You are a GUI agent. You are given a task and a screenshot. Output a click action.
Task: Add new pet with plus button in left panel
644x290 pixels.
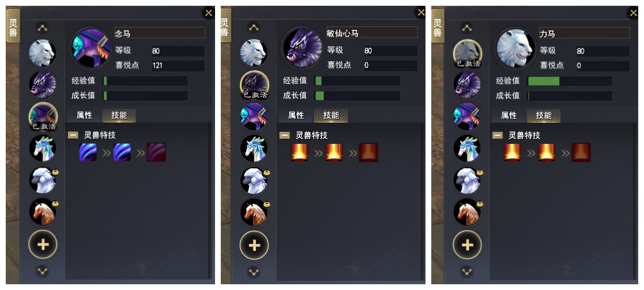[x=43, y=245]
